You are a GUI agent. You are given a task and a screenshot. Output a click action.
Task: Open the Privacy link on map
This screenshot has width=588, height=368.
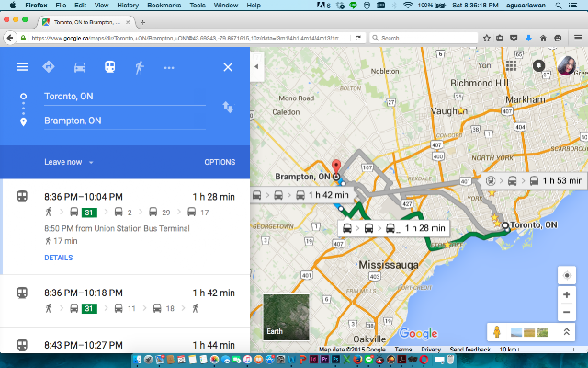click(431, 350)
